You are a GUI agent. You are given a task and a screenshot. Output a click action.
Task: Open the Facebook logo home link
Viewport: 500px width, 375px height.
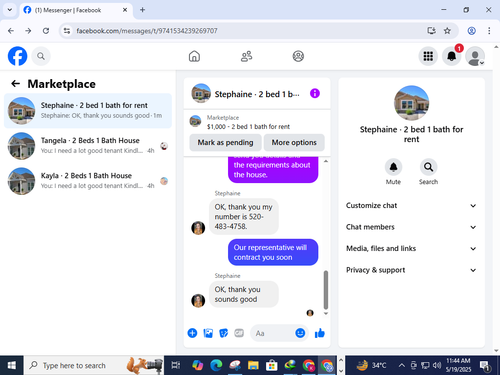17,56
